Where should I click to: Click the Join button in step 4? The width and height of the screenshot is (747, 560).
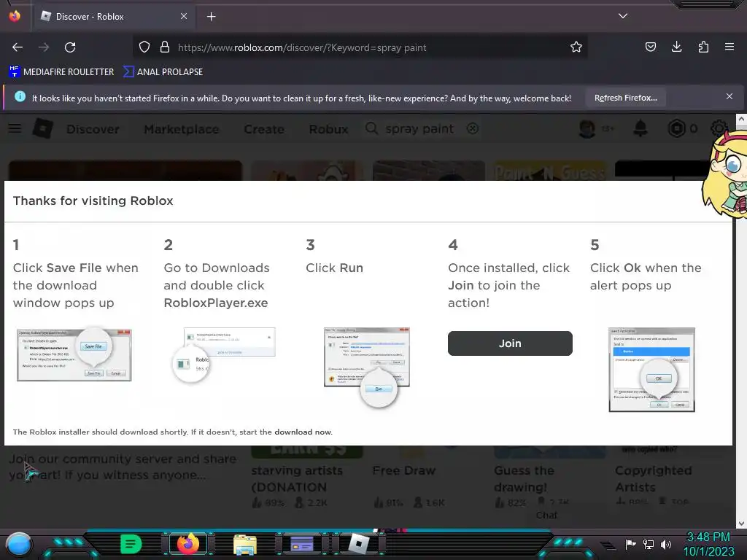pos(510,343)
